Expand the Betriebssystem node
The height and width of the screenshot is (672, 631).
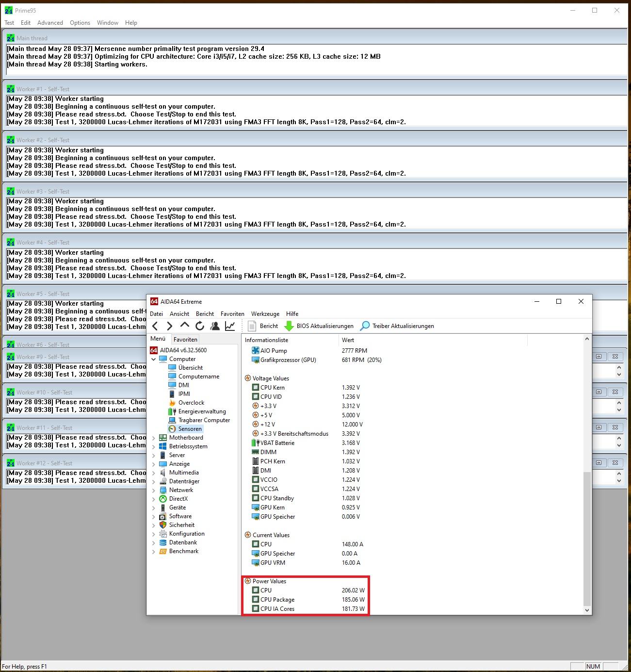[x=154, y=447]
